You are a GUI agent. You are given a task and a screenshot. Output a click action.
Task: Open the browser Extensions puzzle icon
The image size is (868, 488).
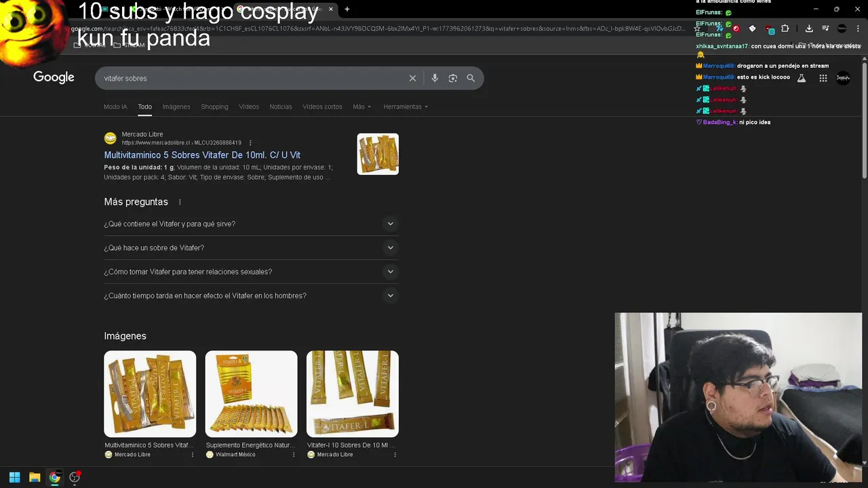785,28
